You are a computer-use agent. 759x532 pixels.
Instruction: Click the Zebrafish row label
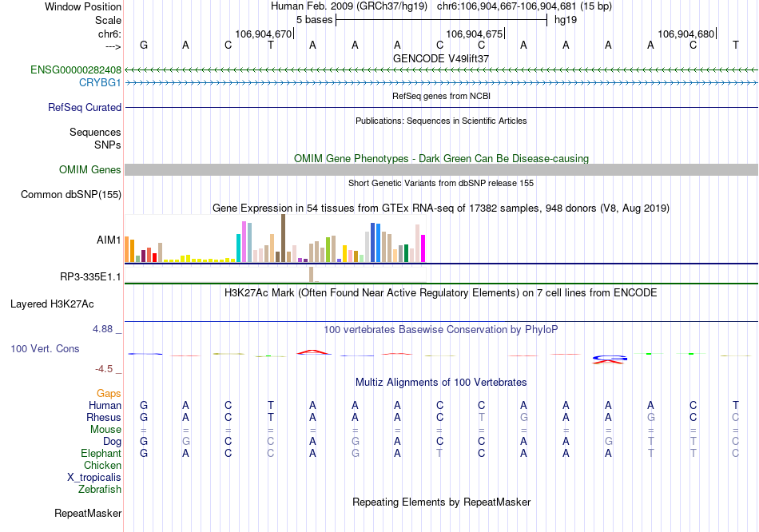(99, 490)
